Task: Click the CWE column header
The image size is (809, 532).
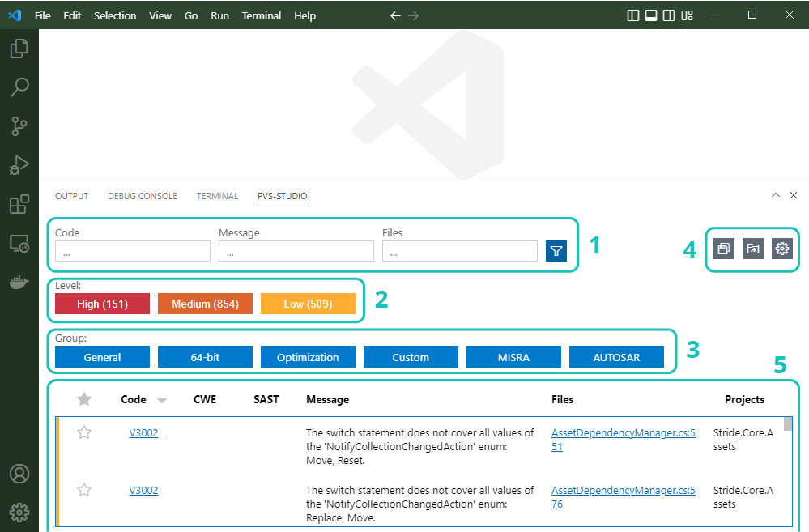Action: 205,399
